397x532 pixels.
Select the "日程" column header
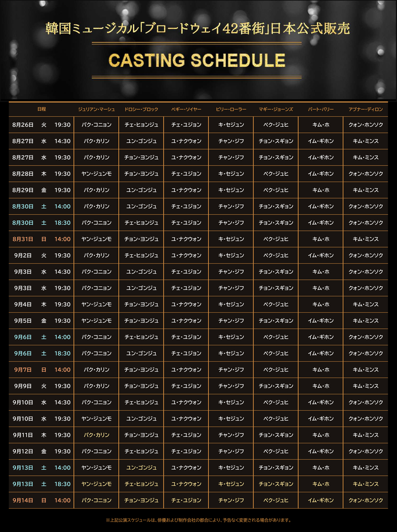click(41, 109)
